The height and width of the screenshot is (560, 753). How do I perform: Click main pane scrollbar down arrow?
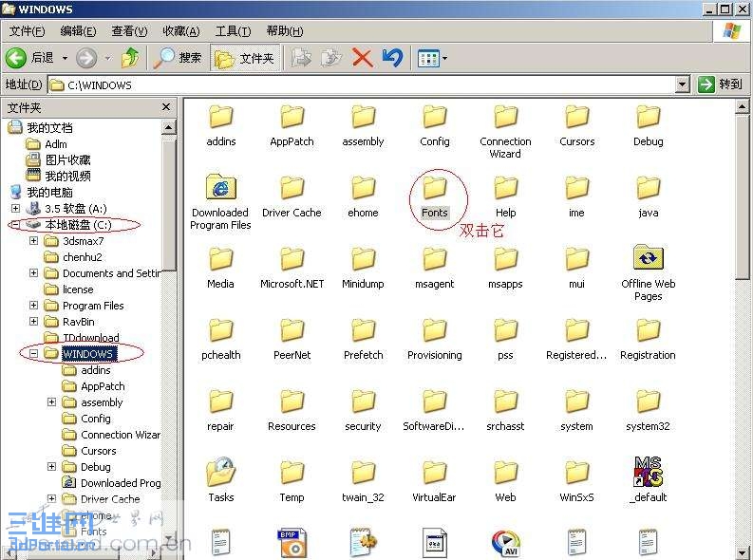pyautogui.click(x=742, y=551)
